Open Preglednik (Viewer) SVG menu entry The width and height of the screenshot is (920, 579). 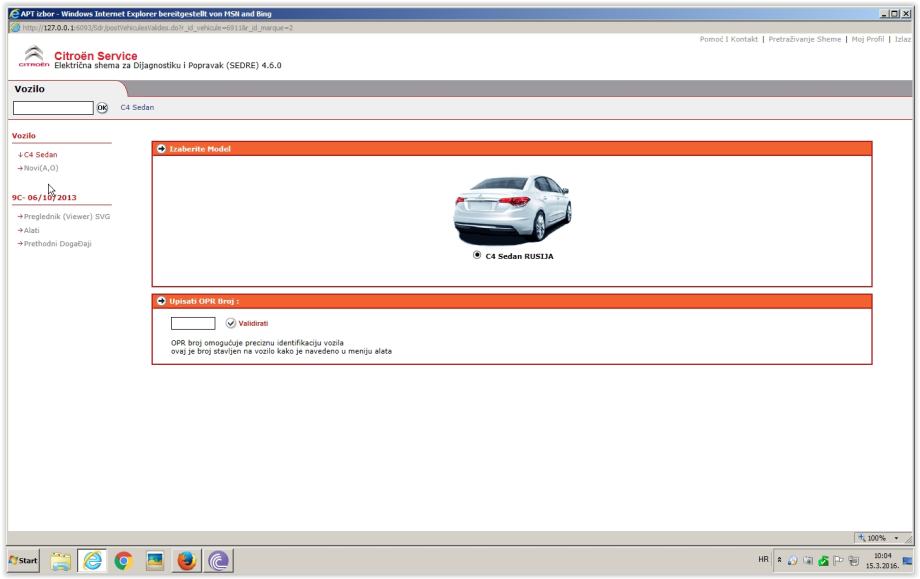pyautogui.click(x=64, y=217)
